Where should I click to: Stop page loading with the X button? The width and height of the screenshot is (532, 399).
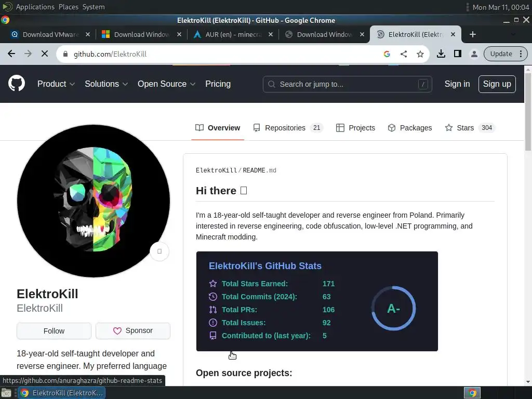coord(45,54)
